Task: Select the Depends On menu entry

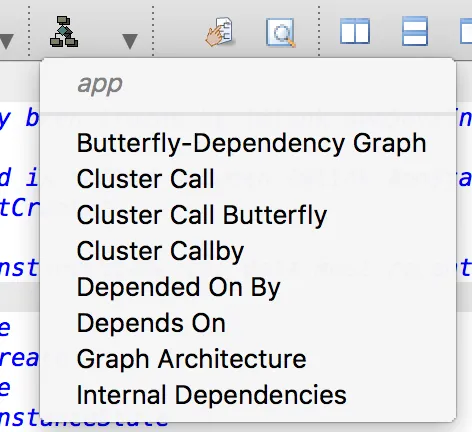Action: click(151, 323)
